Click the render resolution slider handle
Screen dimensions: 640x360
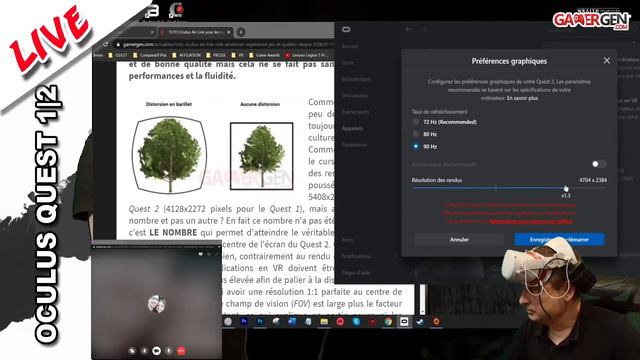566,188
